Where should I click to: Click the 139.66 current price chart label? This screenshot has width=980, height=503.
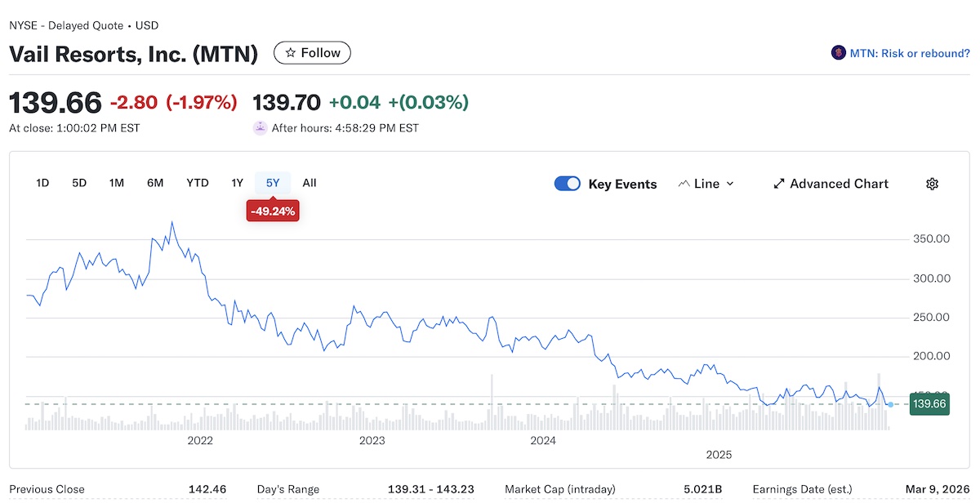tap(929, 404)
